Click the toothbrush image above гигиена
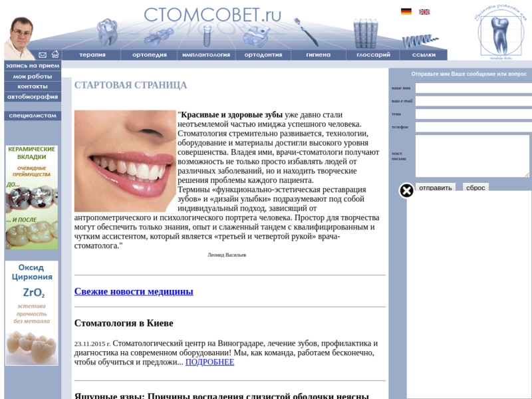The height and width of the screenshot is (399, 532). (307, 32)
